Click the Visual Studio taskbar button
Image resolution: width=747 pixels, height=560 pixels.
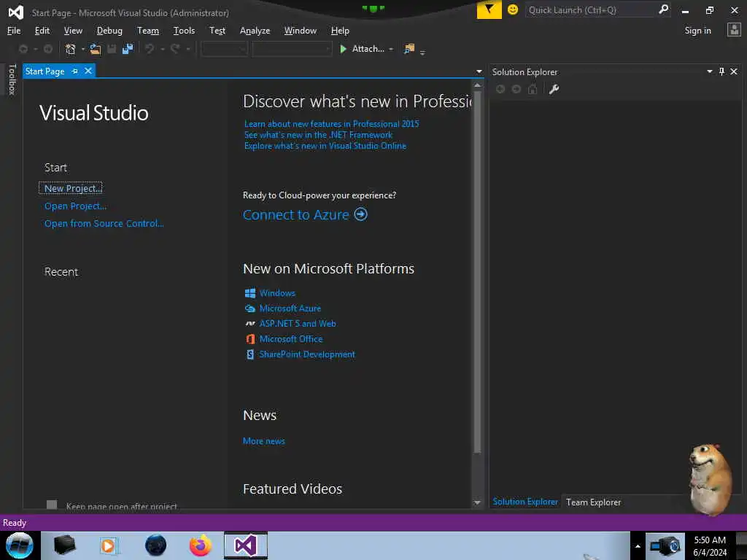246,545
